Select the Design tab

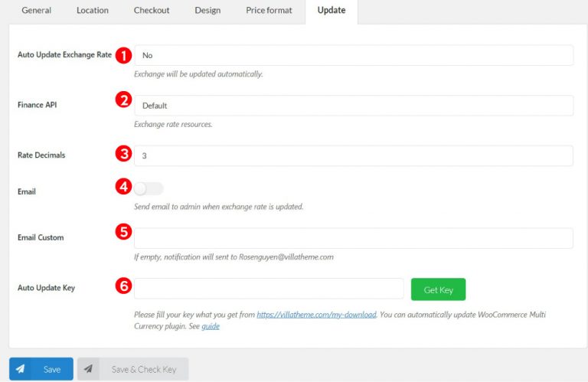(x=207, y=11)
